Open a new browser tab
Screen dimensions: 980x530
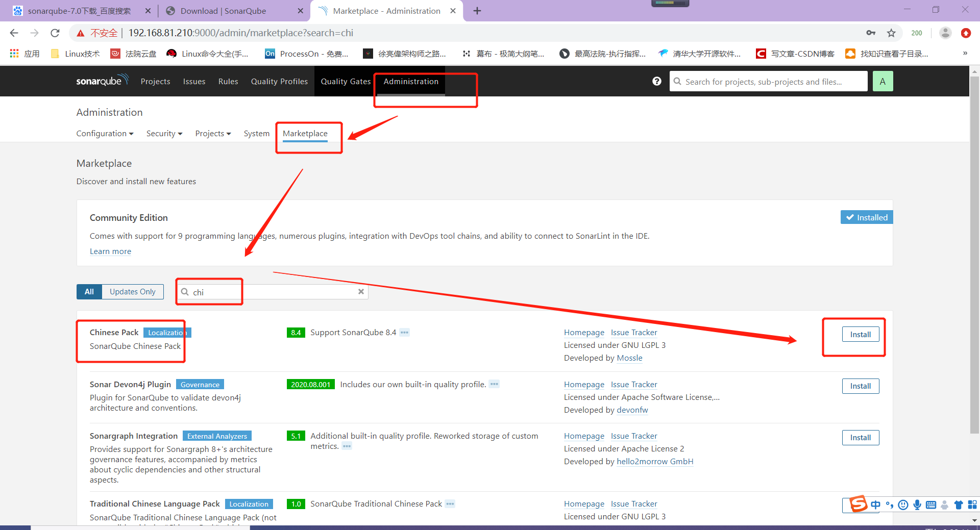tap(477, 11)
